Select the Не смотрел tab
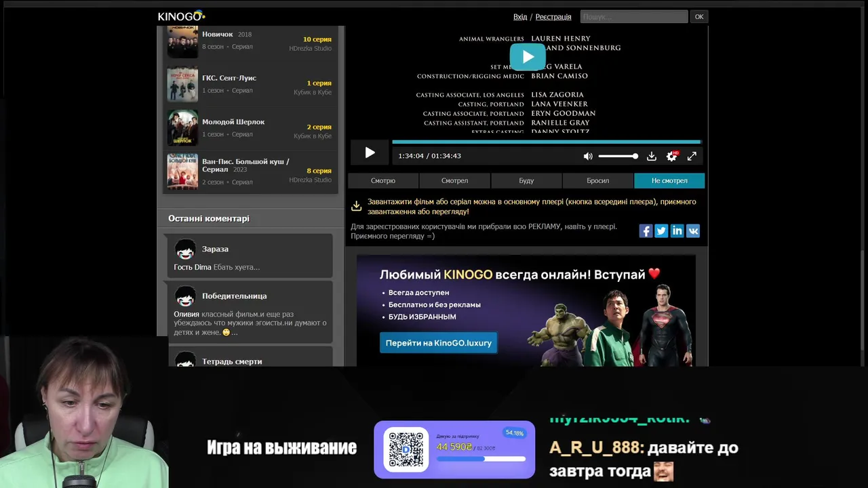The width and height of the screenshot is (868, 488). (x=669, y=181)
